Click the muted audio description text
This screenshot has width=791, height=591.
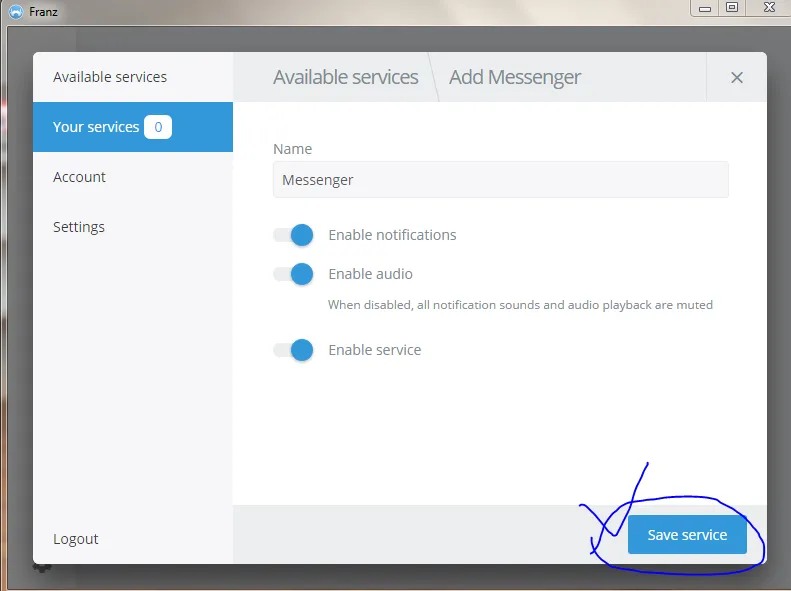coord(520,305)
